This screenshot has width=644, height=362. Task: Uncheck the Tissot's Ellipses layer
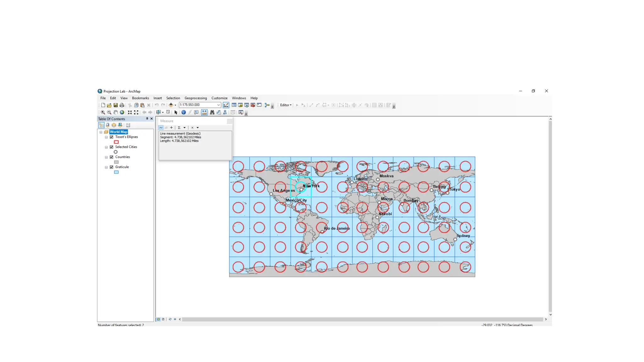click(x=112, y=137)
